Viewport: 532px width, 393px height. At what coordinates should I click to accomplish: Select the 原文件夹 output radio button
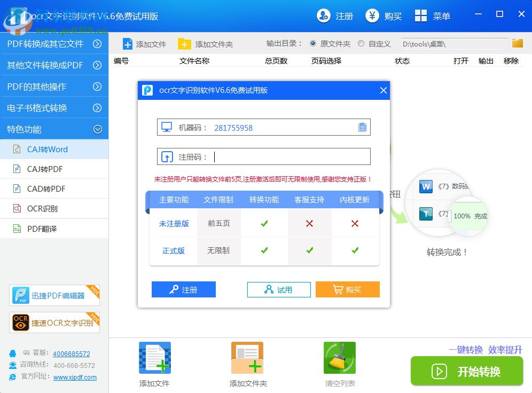(313, 43)
